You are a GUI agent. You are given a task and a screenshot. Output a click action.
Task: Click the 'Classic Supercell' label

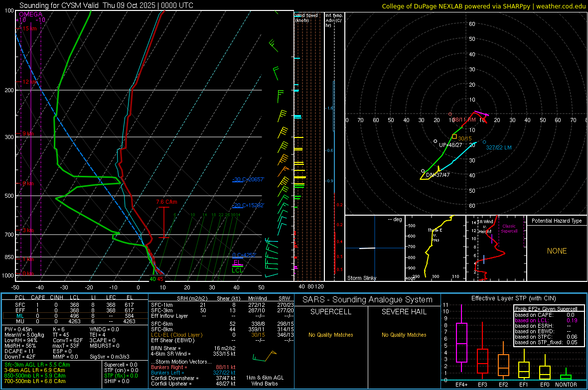click(509, 229)
